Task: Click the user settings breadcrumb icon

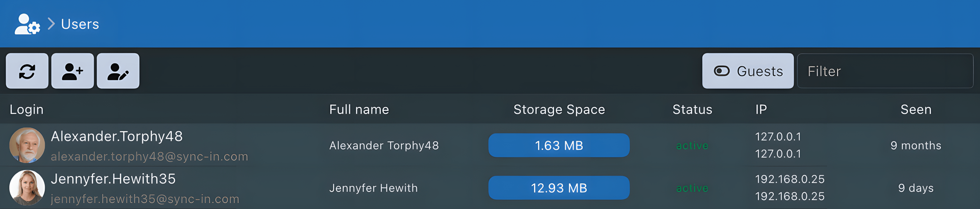Action: [x=27, y=24]
